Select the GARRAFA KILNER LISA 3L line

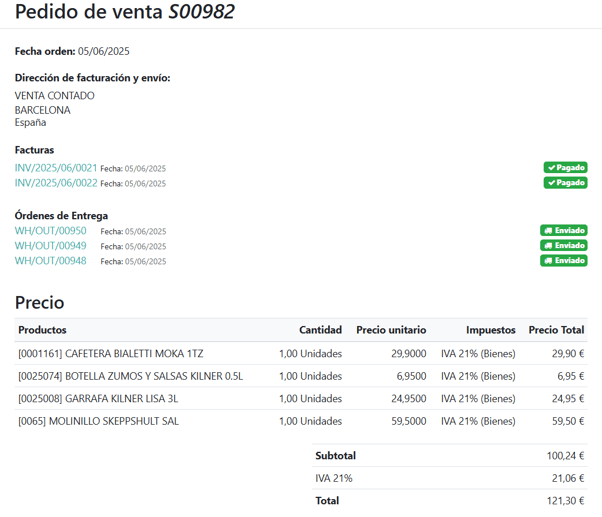coord(98,399)
